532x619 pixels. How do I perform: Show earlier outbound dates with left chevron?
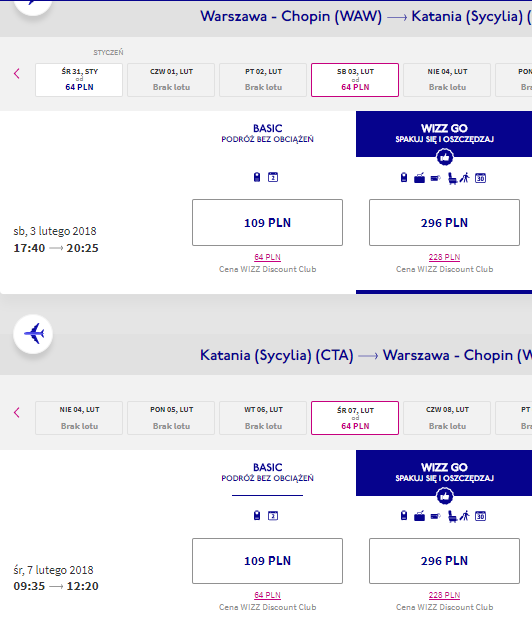tap(17, 73)
